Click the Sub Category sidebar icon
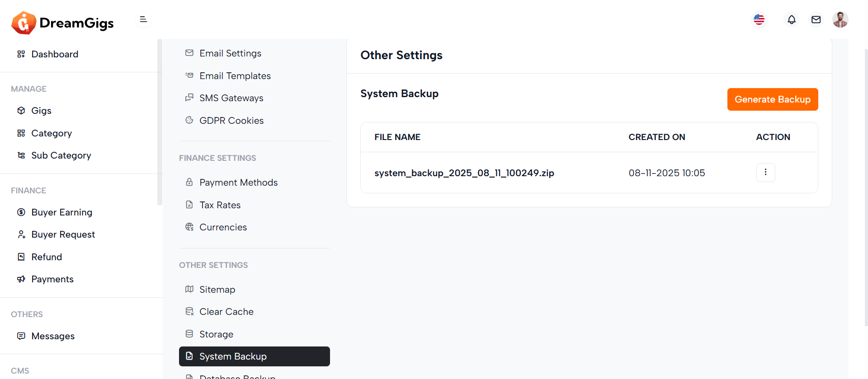Screen dimensions: 868x379 (x=21, y=155)
